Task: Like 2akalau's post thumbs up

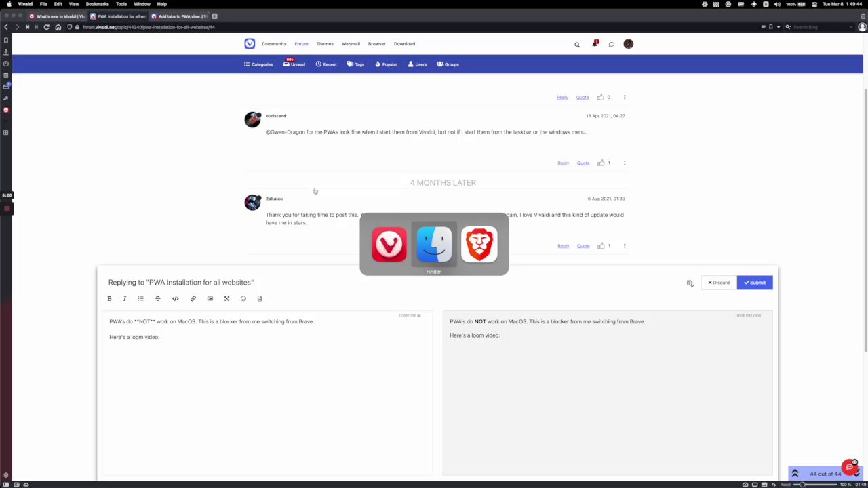Action: coord(601,246)
